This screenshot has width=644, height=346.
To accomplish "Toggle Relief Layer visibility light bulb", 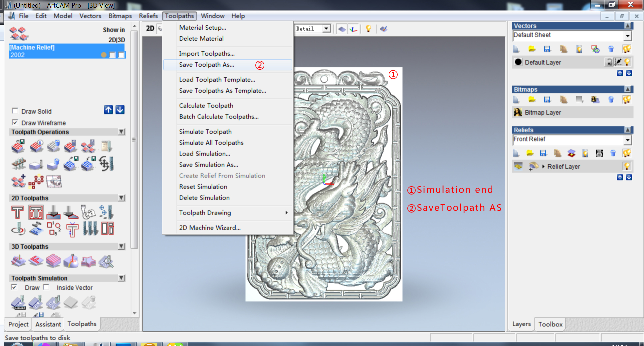I will point(627,166).
